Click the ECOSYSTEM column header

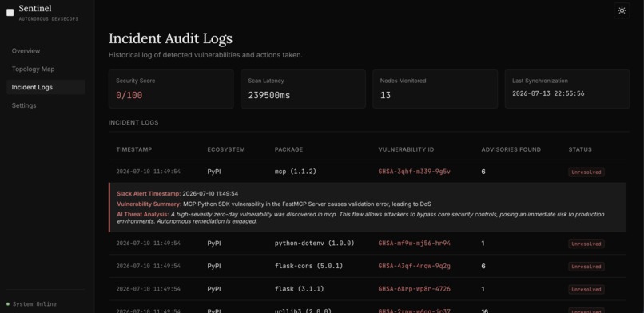point(226,149)
